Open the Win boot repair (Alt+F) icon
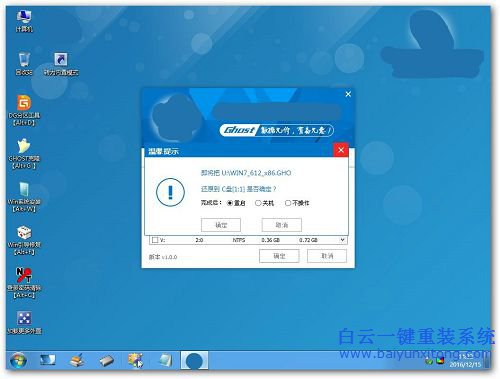The image size is (500, 379). pyautogui.click(x=24, y=240)
